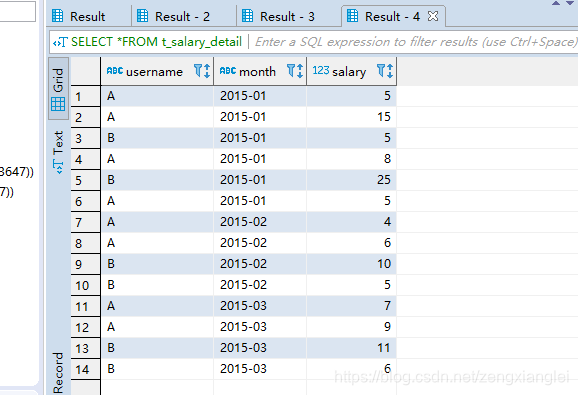Click salary cell 11 in row 13
The height and width of the screenshot is (395, 578).
tap(351, 348)
